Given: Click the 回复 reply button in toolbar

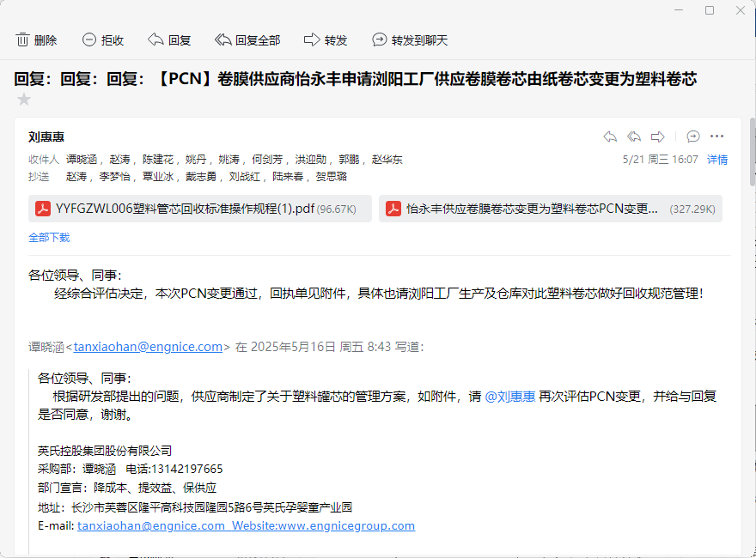Looking at the screenshot, I should (169, 40).
